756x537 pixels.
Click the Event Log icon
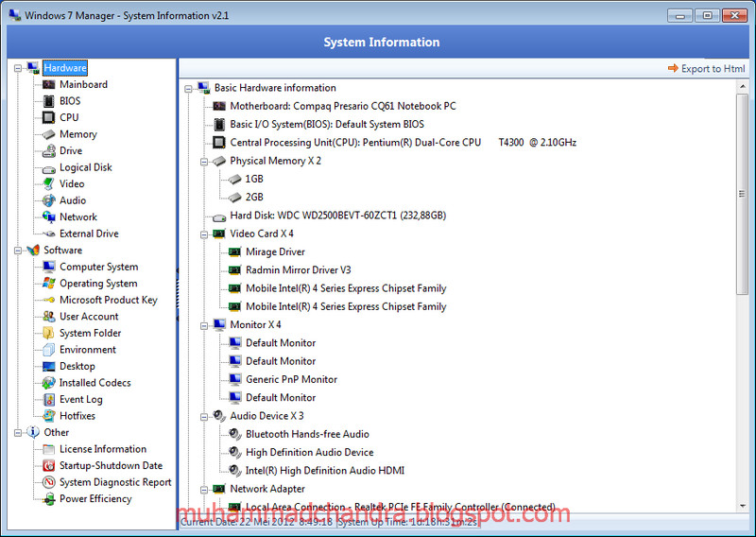[49, 400]
